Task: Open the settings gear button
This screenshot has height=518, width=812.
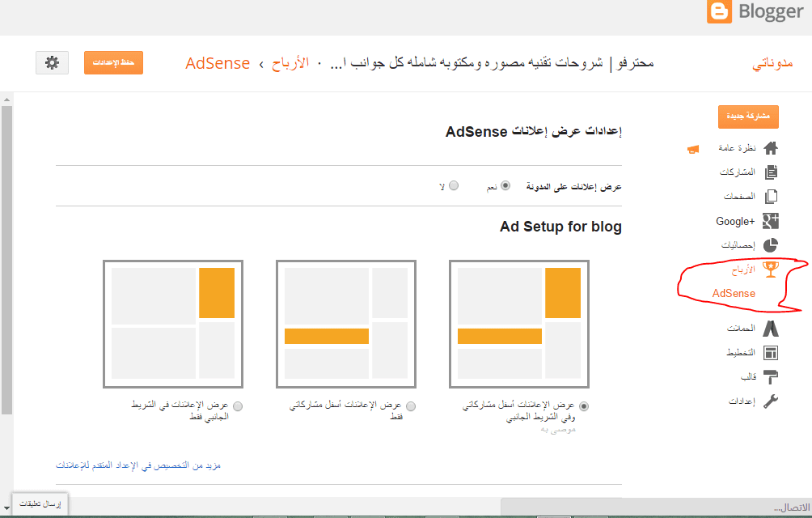Action: (52, 62)
